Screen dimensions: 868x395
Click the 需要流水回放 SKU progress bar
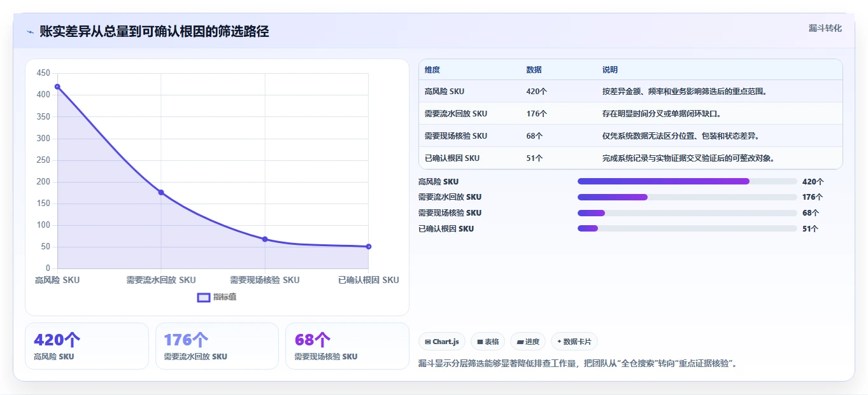[687, 197]
